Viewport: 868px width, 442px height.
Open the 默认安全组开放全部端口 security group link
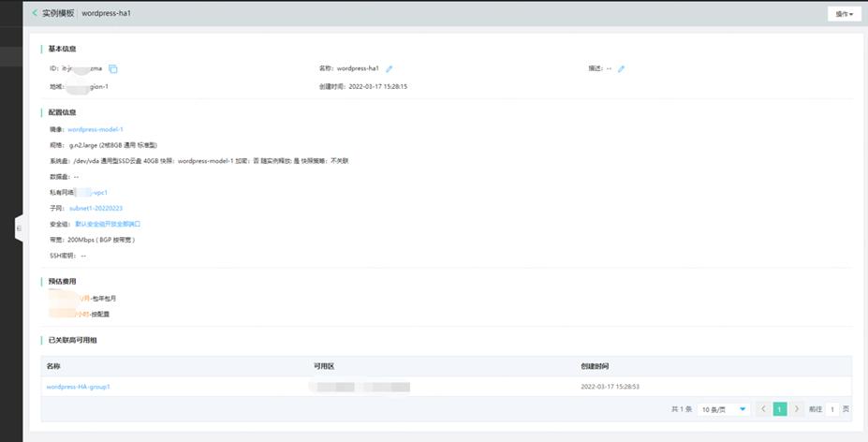tap(108, 224)
